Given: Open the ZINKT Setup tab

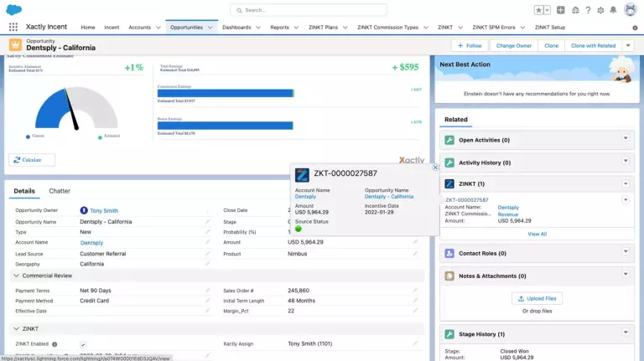Looking at the screenshot, I should point(550,28).
